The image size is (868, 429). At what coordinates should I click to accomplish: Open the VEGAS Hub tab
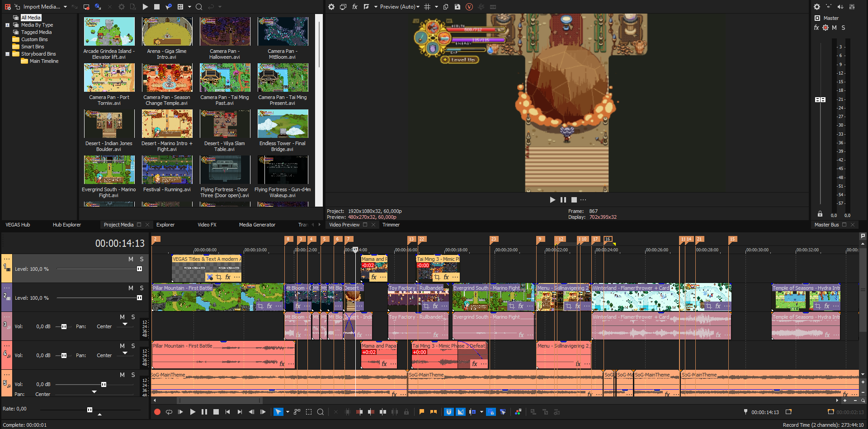[18, 225]
